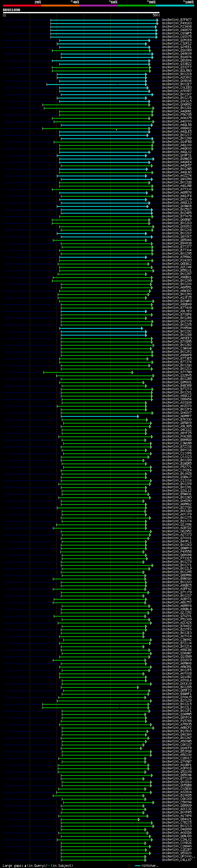Open hit UniRef100_Q85WY9
Screen dimensions: 197x868
[x=177, y=423]
